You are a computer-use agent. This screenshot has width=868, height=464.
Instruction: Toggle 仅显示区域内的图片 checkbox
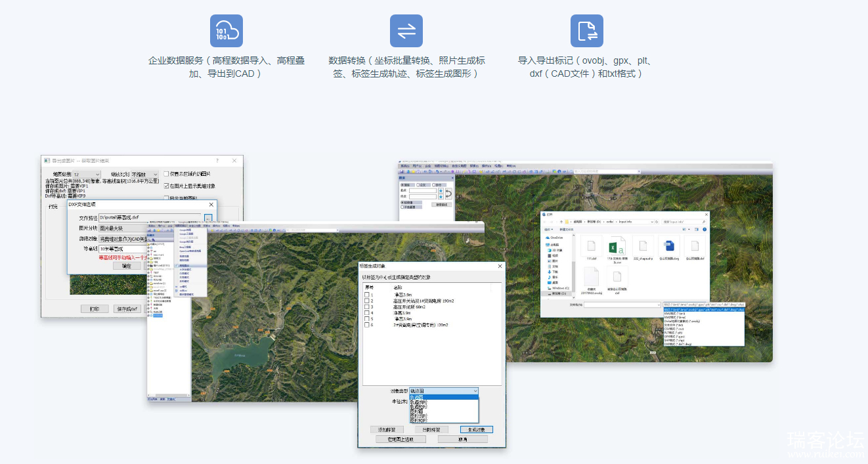[x=166, y=174]
